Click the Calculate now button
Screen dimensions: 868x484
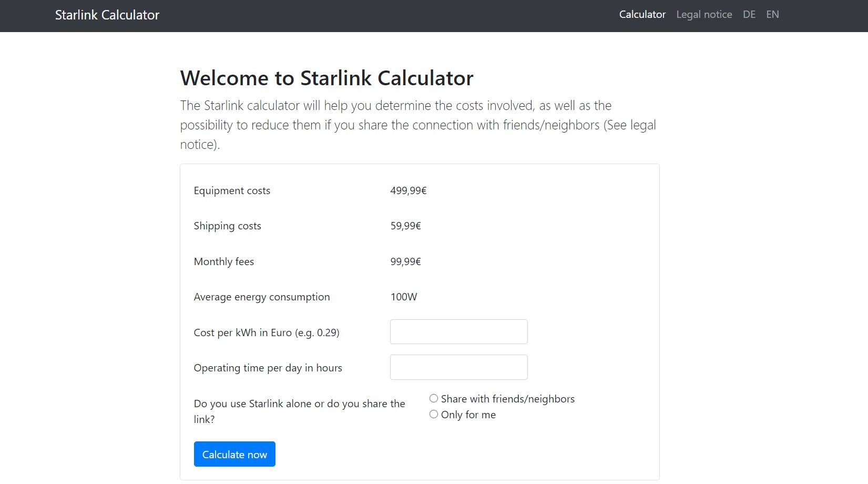click(x=234, y=454)
